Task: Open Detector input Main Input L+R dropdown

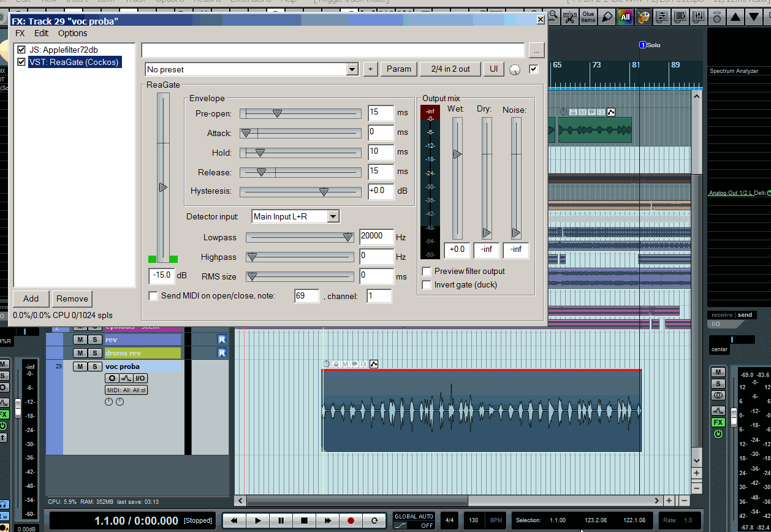Action: [x=333, y=216]
